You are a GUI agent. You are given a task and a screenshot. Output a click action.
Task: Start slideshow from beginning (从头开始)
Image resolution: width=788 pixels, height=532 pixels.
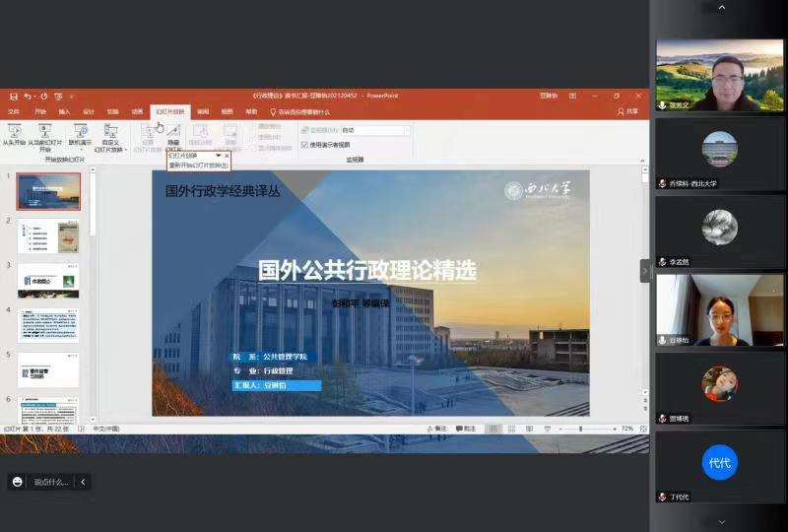point(14,133)
